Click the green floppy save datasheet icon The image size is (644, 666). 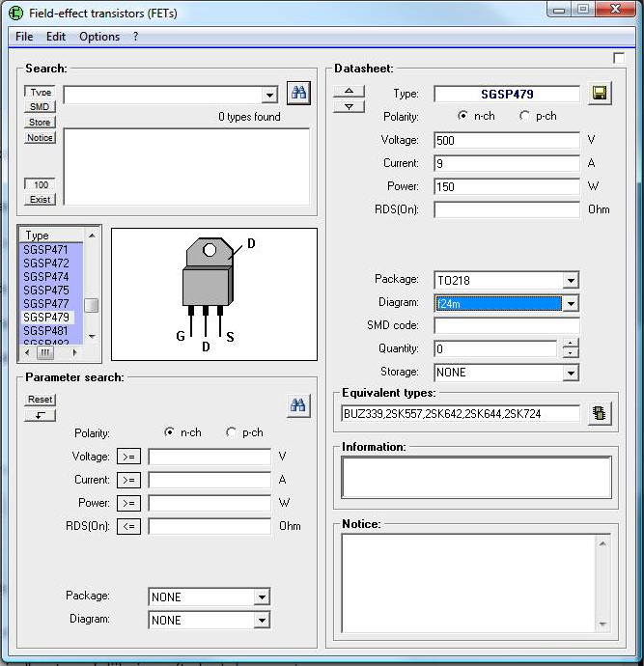coord(600,94)
